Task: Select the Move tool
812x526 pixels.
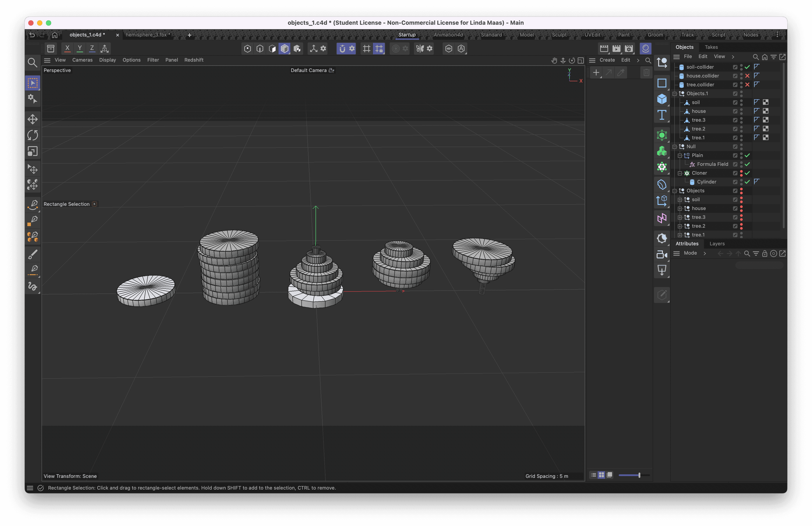Action: (32, 119)
